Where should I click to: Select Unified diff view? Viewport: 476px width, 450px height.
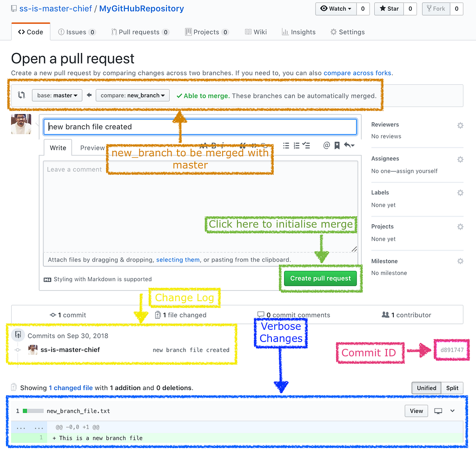(x=426, y=388)
